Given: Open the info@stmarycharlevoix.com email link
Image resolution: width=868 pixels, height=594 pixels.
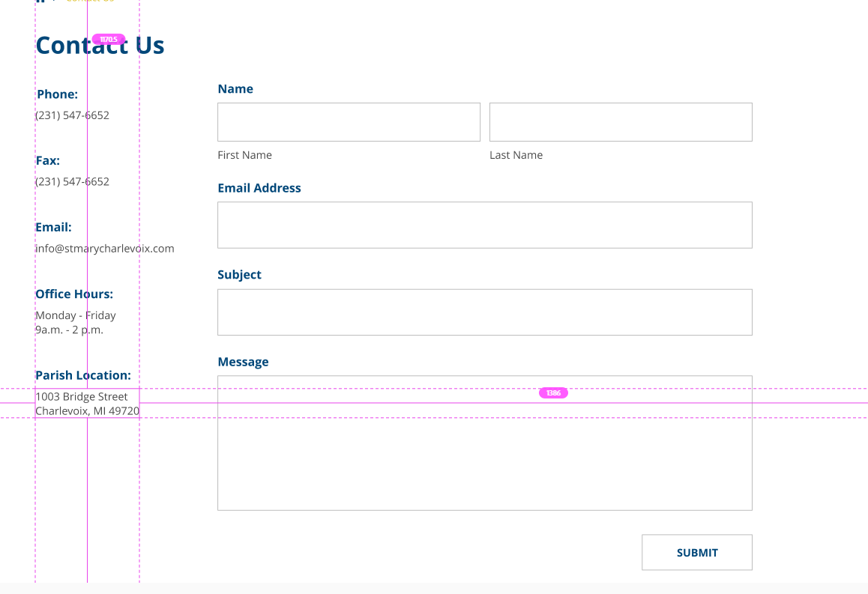Looking at the screenshot, I should 105,249.
